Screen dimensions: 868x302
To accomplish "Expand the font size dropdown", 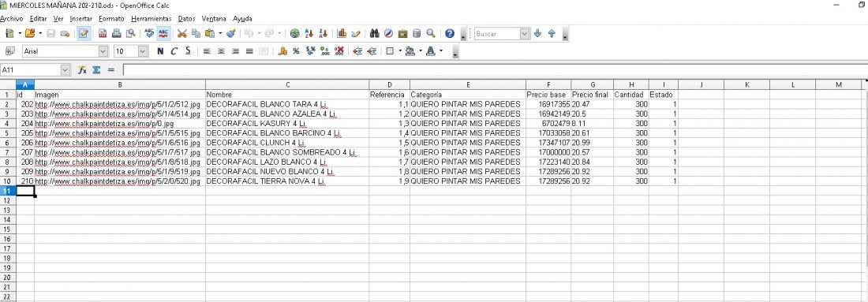I will pyautogui.click(x=143, y=51).
